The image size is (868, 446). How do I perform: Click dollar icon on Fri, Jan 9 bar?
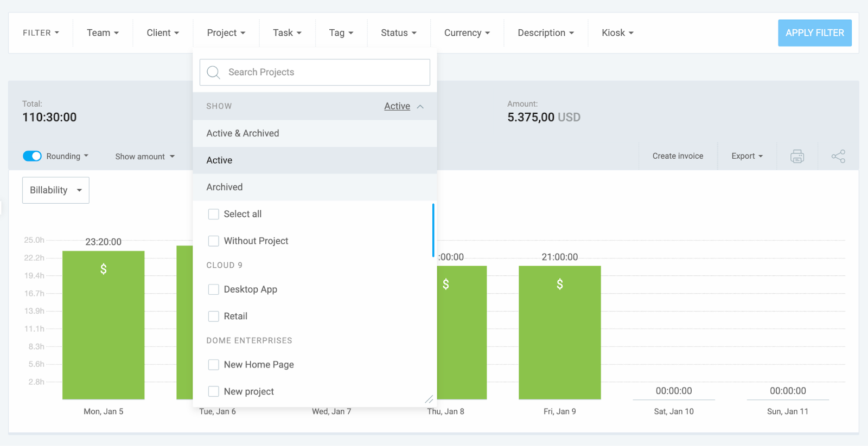pos(559,284)
